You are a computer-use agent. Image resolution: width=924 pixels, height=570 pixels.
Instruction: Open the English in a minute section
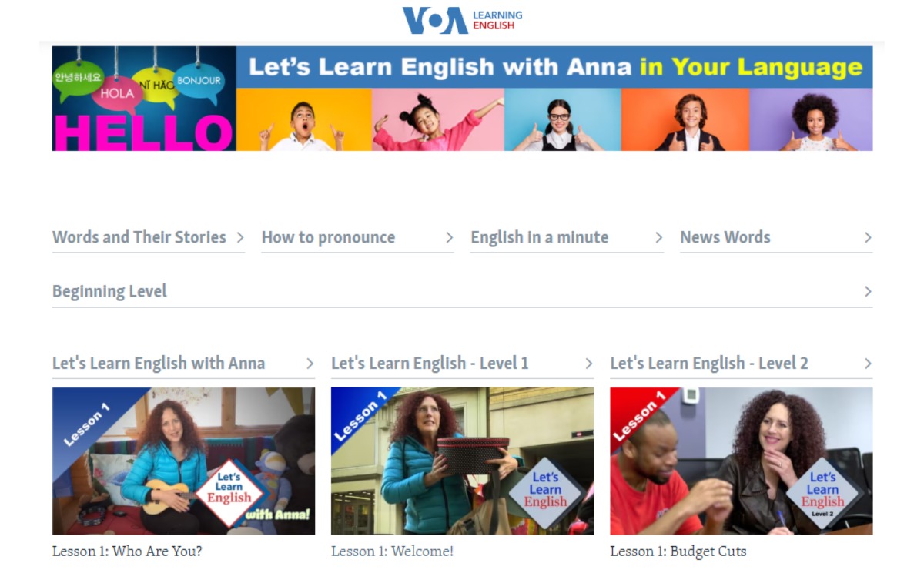(x=539, y=237)
